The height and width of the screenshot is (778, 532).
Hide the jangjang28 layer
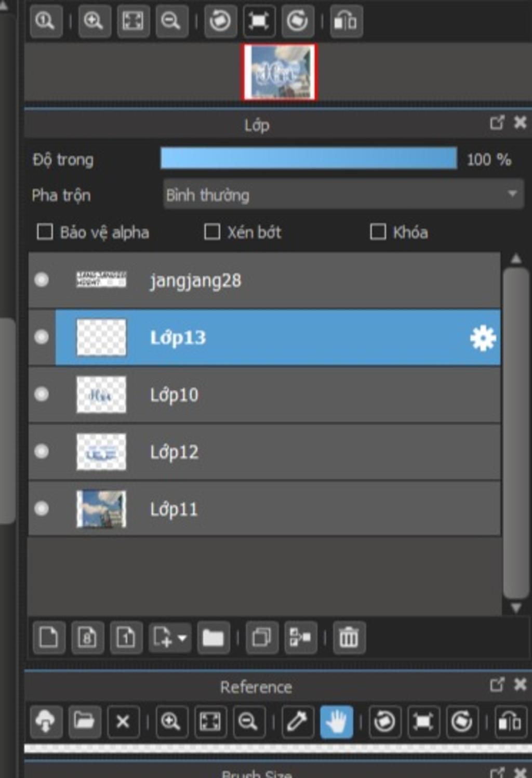pyautogui.click(x=42, y=280)
